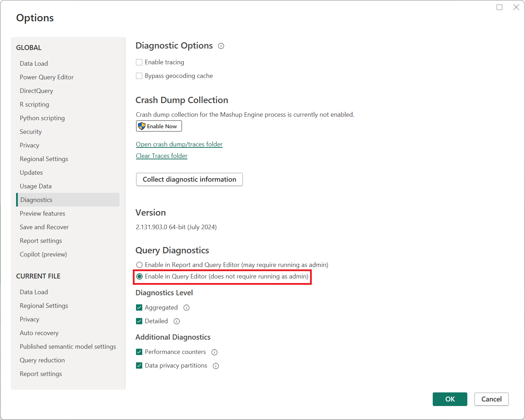Maximize the Options dialog window
The height and width of the screenshot is (420, 525).
(499, 7)
